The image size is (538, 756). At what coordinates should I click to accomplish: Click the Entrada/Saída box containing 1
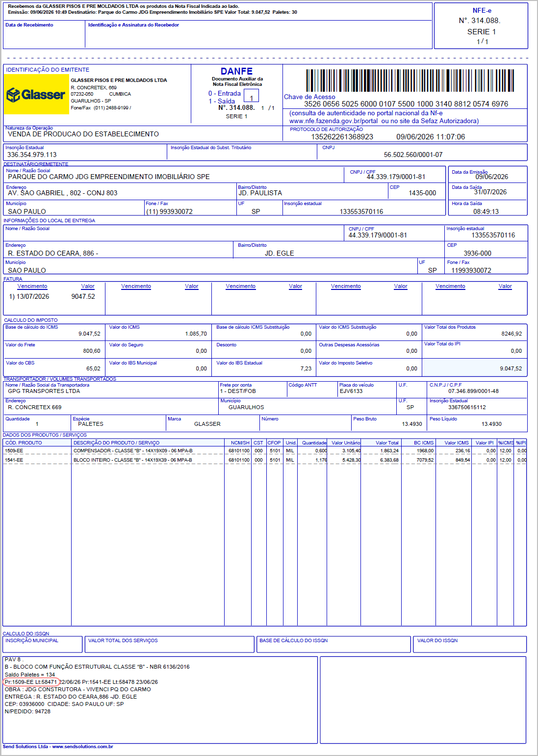[x=251, y=95]
